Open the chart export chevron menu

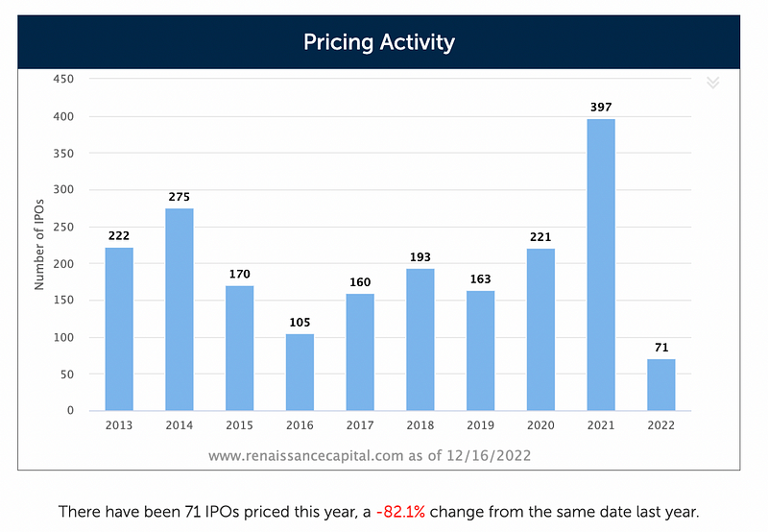[x=712, y=83]
